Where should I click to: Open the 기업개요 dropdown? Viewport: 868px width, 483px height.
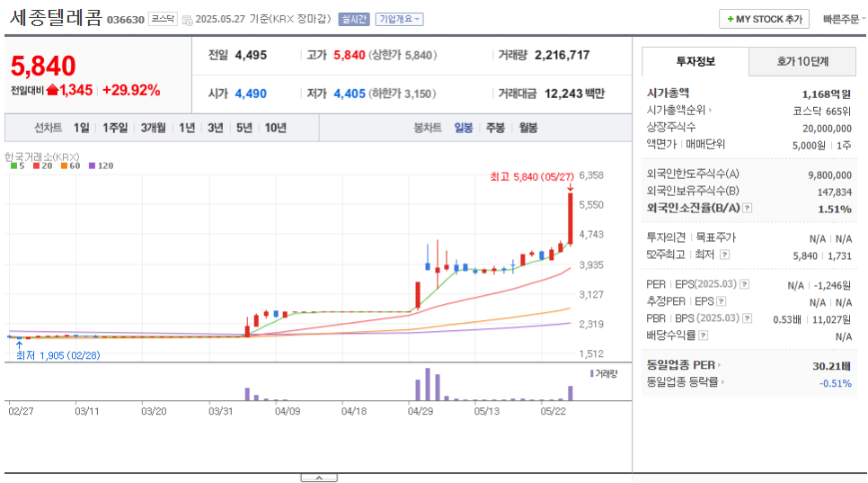(399, 20)
